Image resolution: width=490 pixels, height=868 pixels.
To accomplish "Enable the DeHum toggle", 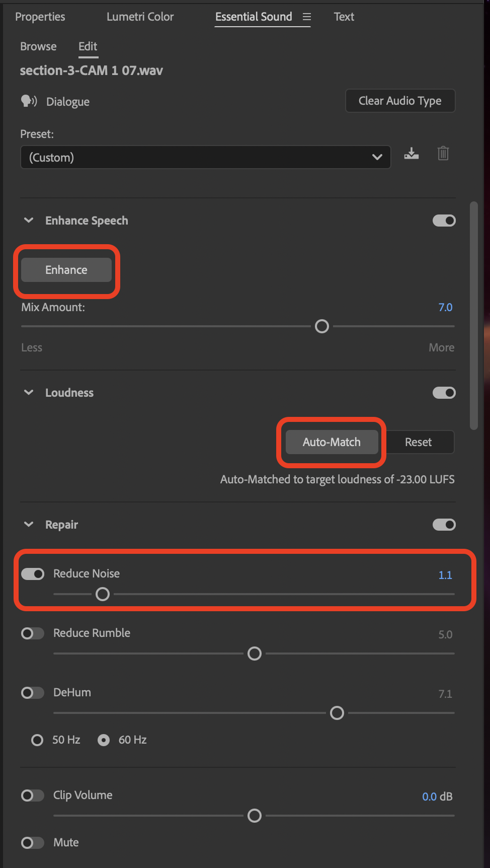I will (x=33, y=693).
